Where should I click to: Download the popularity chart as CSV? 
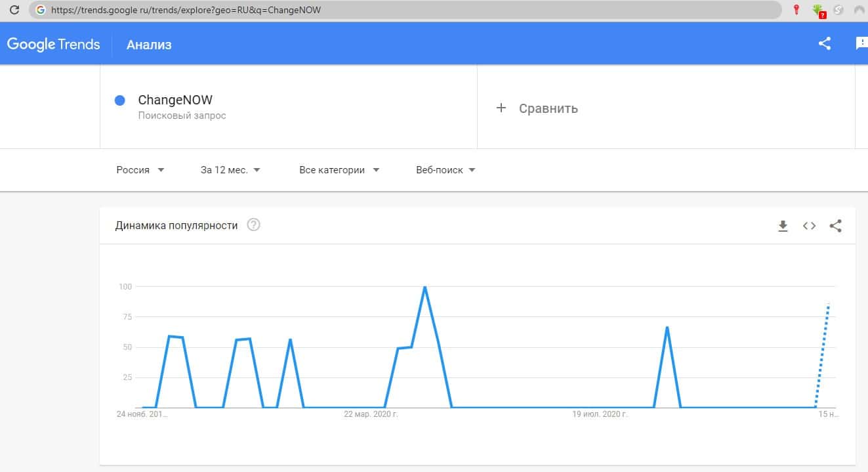[783, 226]
